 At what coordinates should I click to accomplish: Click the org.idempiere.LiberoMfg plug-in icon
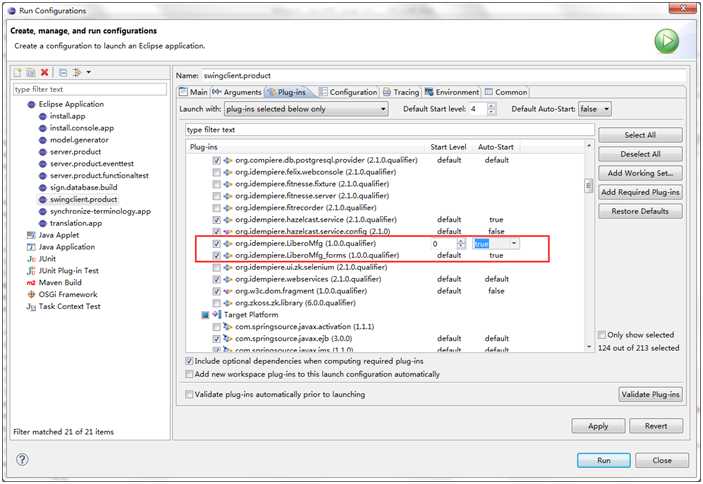tap(228, 243)
